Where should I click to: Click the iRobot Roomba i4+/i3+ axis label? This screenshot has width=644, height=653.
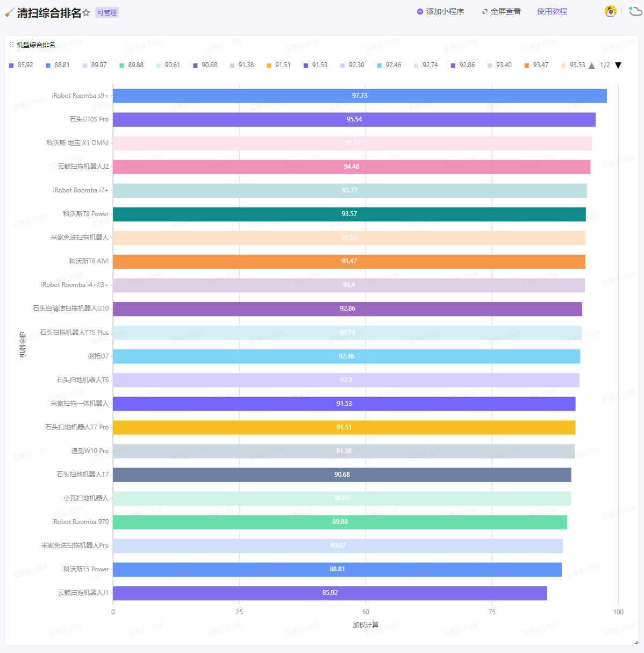pos(75,285)
